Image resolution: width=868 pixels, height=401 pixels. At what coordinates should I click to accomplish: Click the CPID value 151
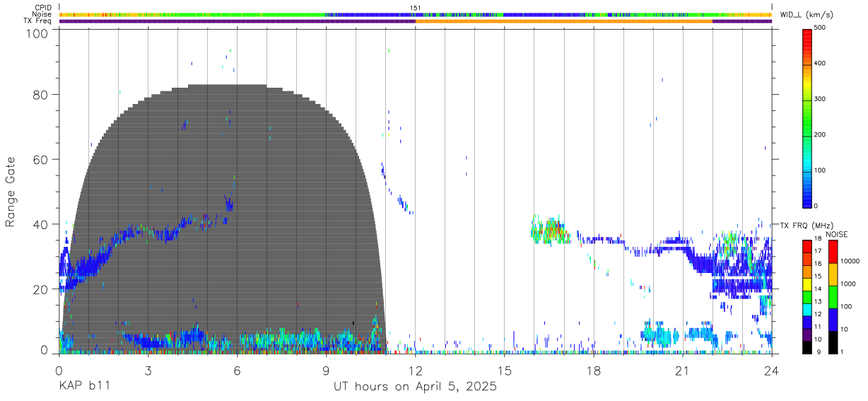pyautogui.click(x=416, y=8)
